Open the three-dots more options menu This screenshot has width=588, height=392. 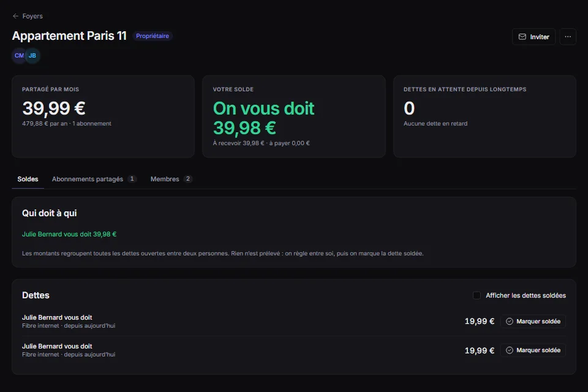pyautogui.click(x=568, y=37)
